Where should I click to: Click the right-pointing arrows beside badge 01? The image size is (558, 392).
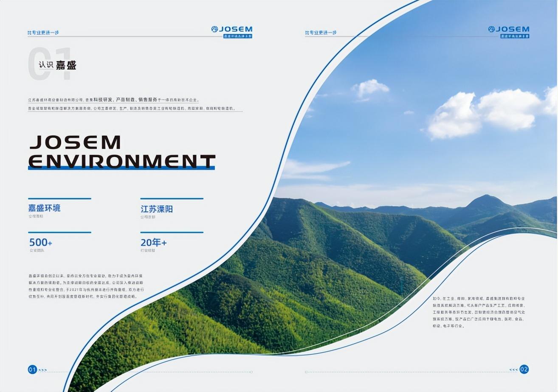tap(43, 370)
